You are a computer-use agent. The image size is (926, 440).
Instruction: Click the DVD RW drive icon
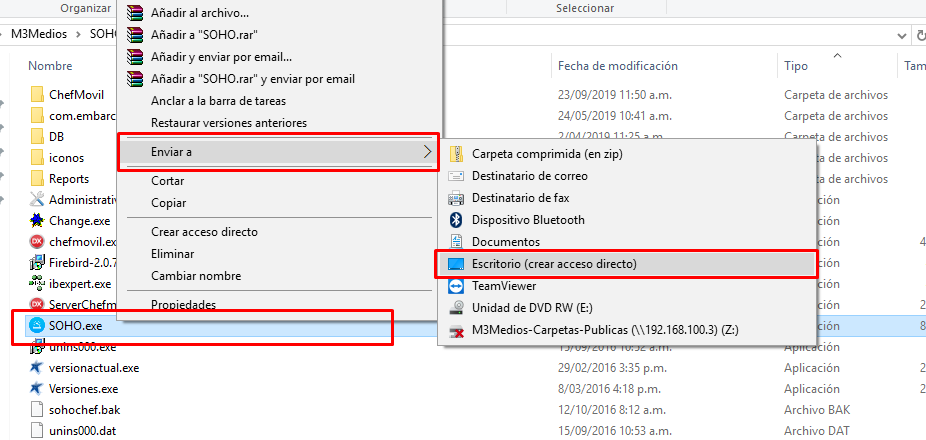[457, 307]
